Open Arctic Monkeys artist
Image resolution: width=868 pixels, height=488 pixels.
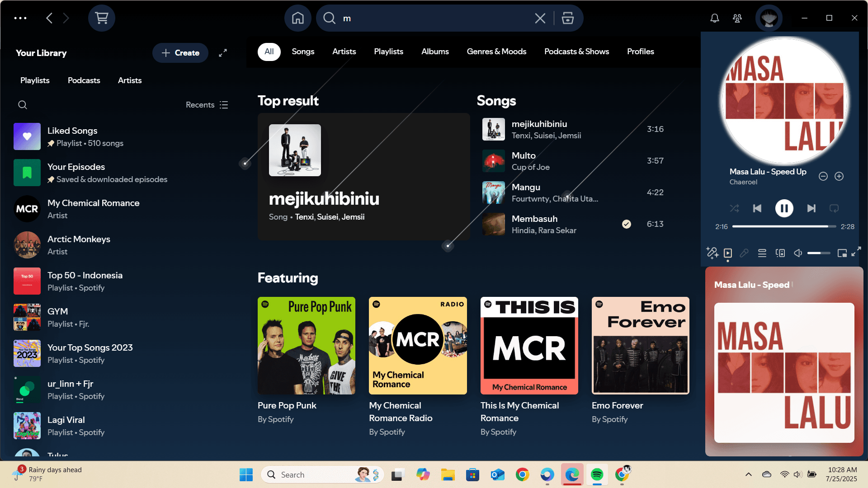[x=122, y=245]
